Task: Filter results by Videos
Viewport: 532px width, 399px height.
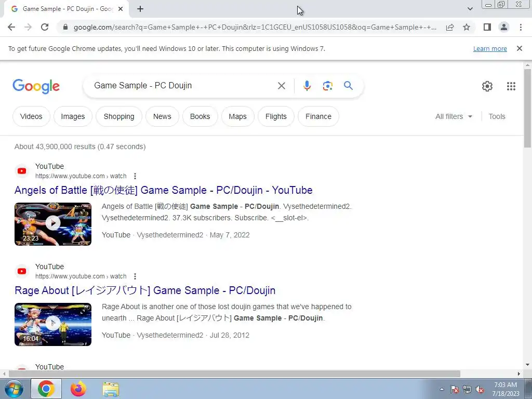Action: click(31, 116)
